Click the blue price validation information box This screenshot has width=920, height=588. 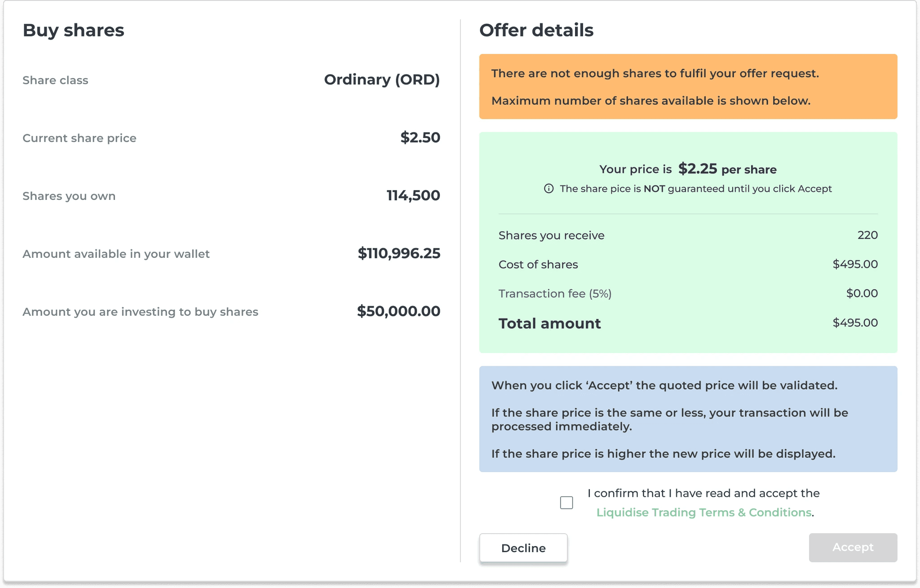pyautogui.click(x=688, y=419)
